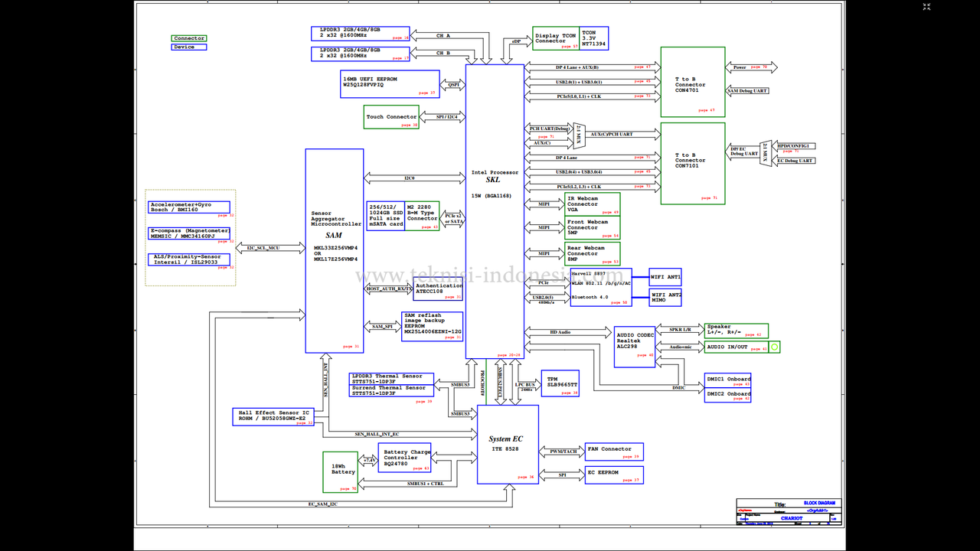
Task: Click the 18Wh Battery block
Action: (340, 472)
